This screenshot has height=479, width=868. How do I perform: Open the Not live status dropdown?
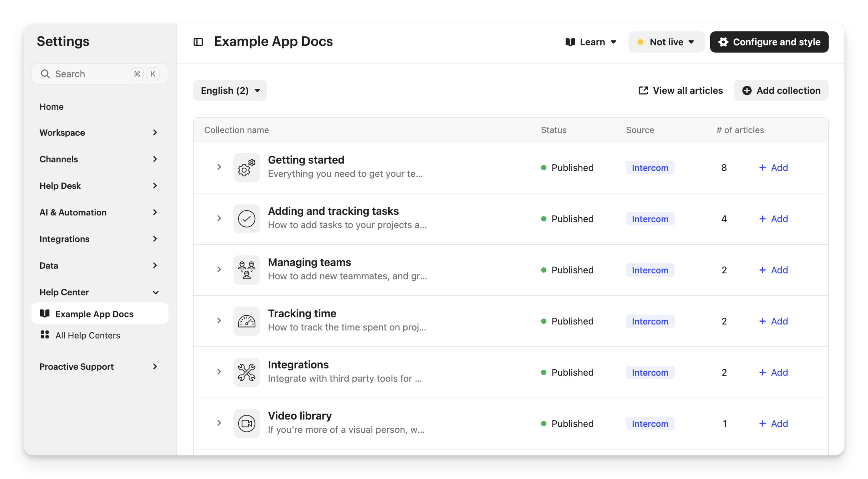[x=666, y=42]
